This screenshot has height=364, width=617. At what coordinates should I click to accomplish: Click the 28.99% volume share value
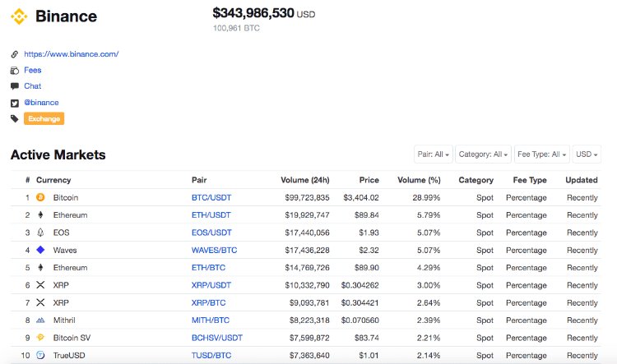(x=426, y=198)
